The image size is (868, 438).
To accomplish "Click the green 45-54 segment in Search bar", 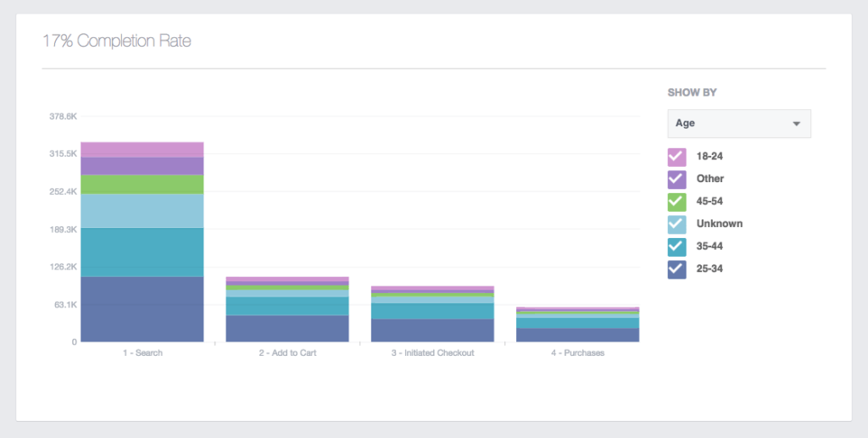I will tap(142, 184).
